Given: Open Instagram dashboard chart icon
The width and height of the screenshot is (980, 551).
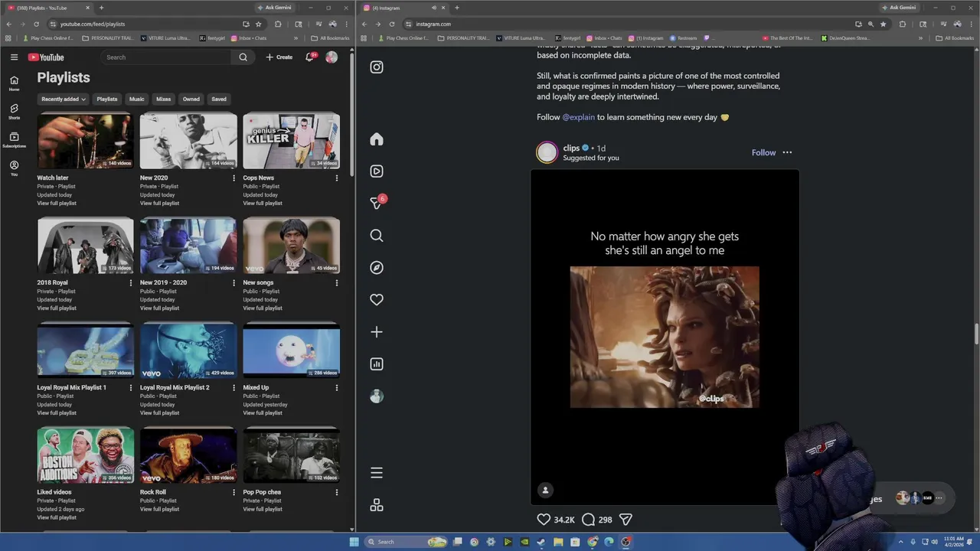Looking at the screenshot, I should point(377,364).
